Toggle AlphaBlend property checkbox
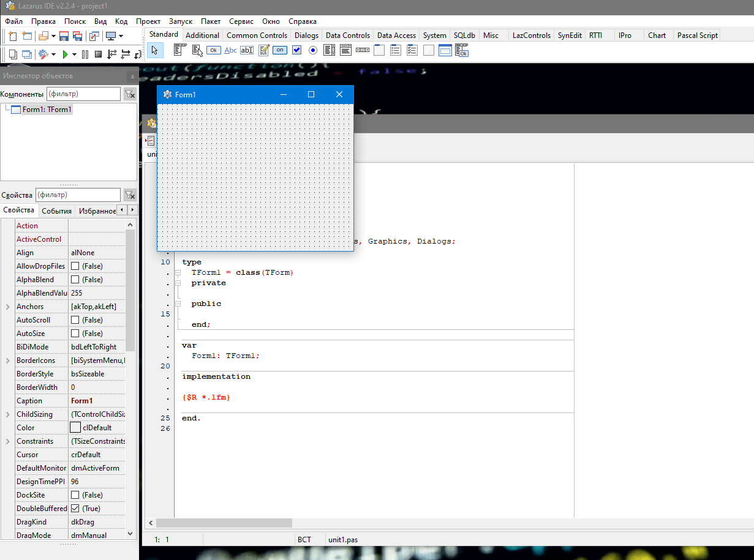The height and width of the screenshot is (560, 754). coord(75,280)
